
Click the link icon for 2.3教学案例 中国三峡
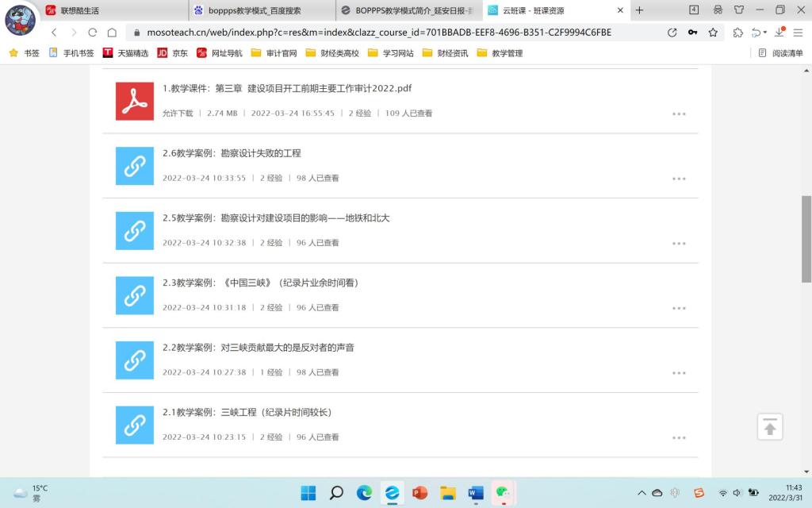coord(135,294)
